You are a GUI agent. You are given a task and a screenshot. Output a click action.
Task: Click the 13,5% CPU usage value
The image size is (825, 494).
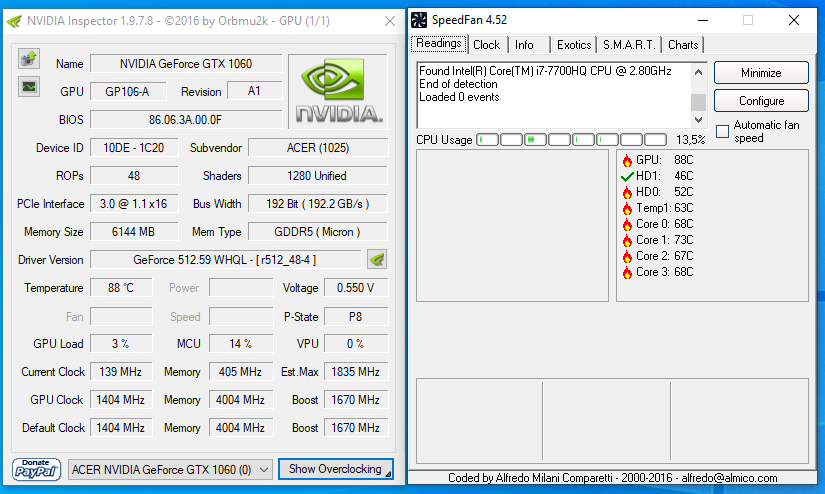(690, 140)
